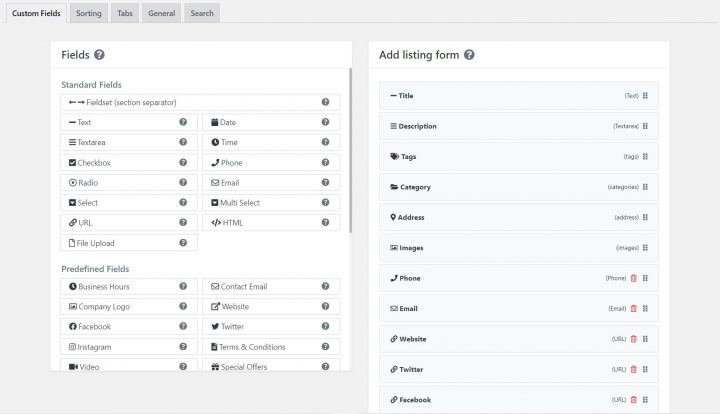Click help icon for Fieldset section separator

click(x=326, y=102)
